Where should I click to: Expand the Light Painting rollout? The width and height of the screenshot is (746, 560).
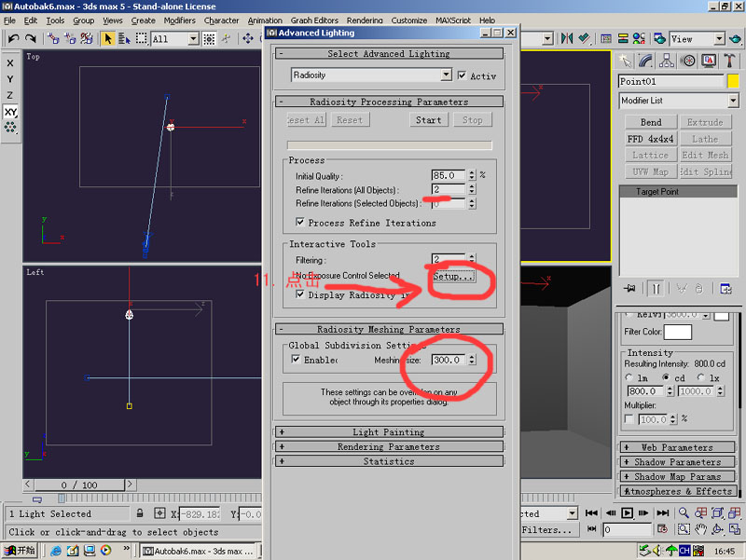(389, 431)
